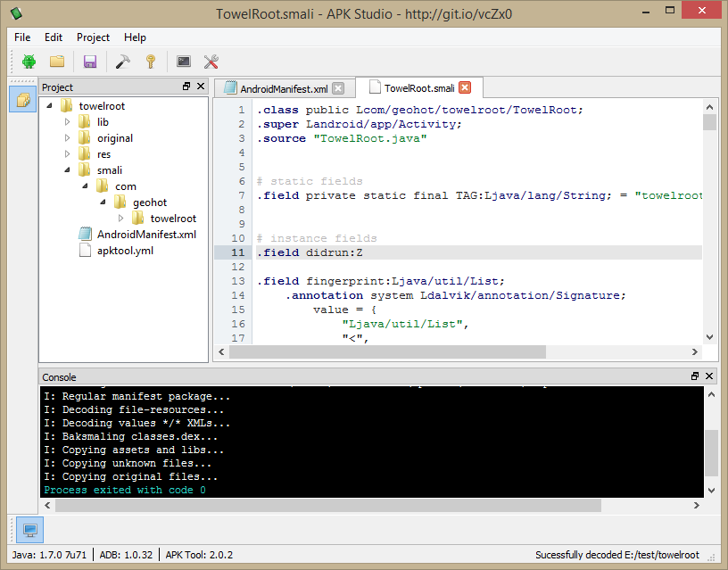Click editor vertical scrollbar down arrow
The width and height of the screenshot is (728, 570).
click(709, 337)
